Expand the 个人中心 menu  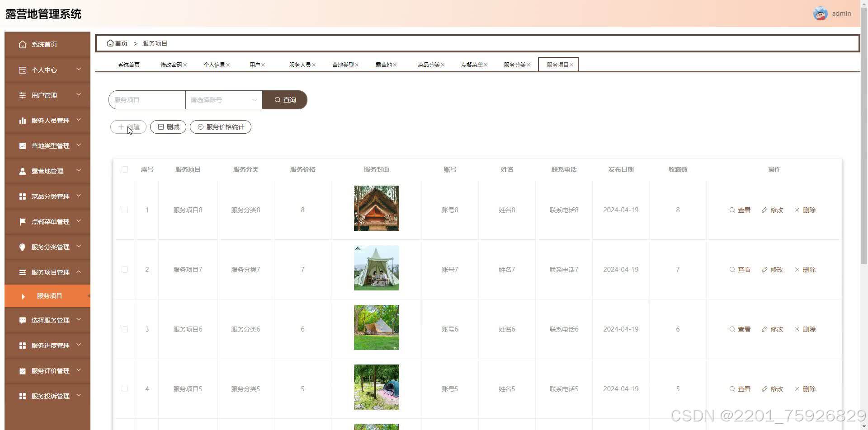79,69
